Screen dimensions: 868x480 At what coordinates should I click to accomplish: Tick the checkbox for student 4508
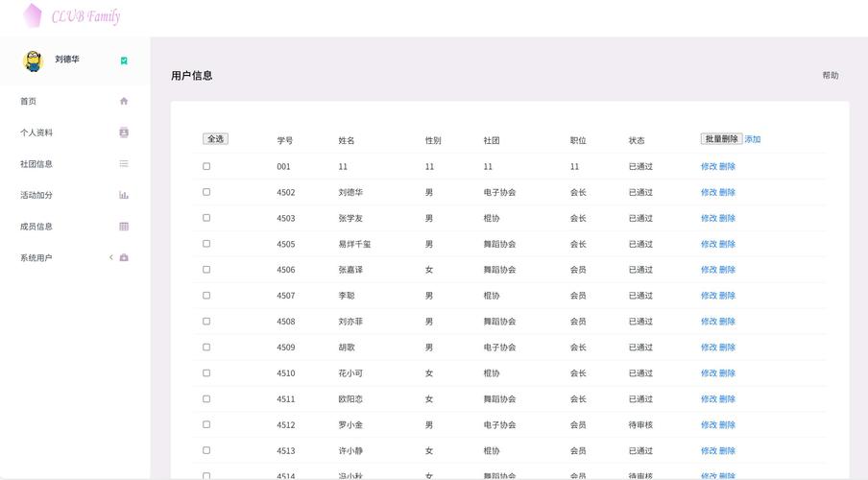click(x=206, y=321)
